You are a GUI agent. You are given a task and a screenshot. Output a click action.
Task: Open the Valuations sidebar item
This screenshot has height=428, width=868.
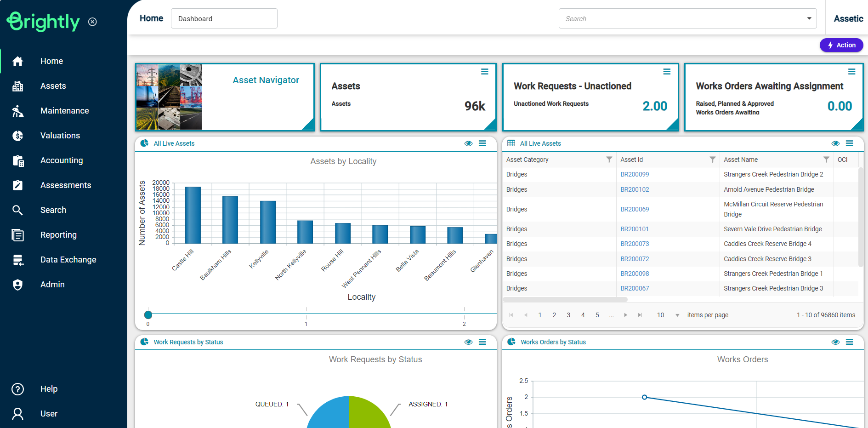(x=60, y=136)
